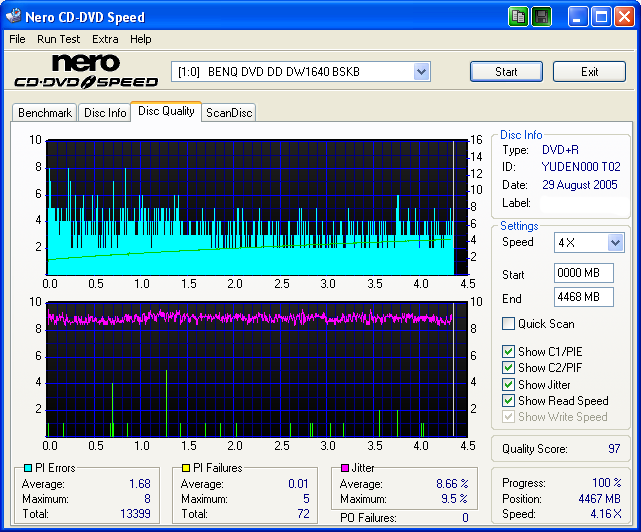Toggle the Show Jitter checkbox
Screen dimensions: 641x532
click(x=509, y=385)
